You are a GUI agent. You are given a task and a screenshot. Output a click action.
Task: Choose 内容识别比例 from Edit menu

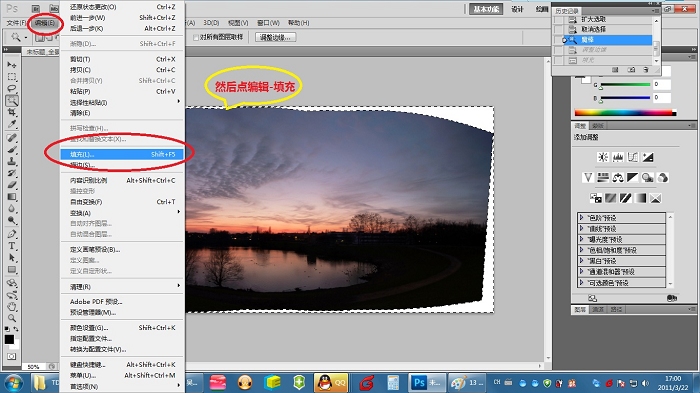[122, 180]
